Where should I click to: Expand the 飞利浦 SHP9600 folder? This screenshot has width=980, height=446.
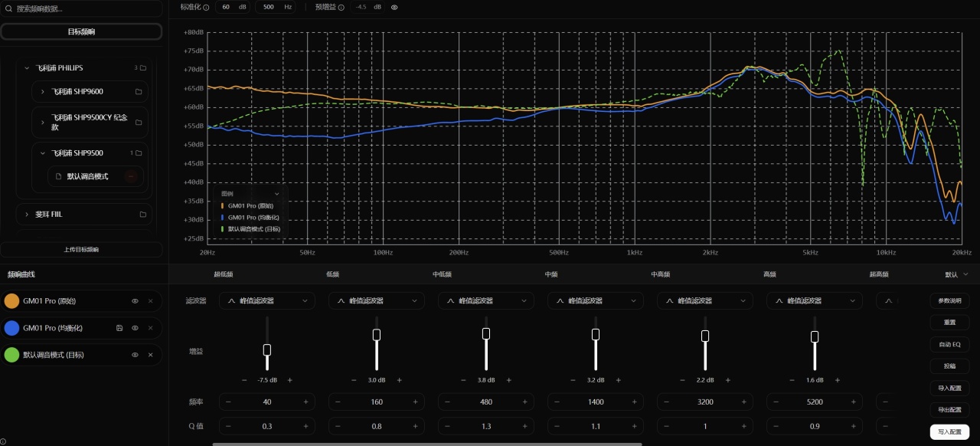tap(43, 92)
